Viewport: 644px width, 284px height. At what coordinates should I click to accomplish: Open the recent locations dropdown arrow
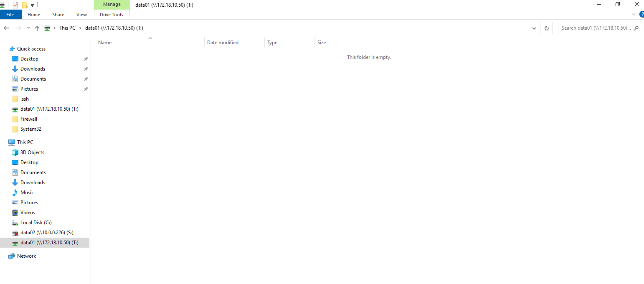coord(28,28)
